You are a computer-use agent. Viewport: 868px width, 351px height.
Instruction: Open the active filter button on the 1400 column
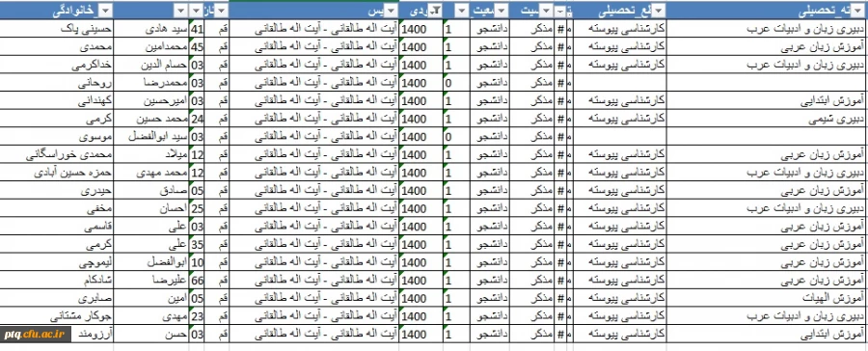point(436,11)
